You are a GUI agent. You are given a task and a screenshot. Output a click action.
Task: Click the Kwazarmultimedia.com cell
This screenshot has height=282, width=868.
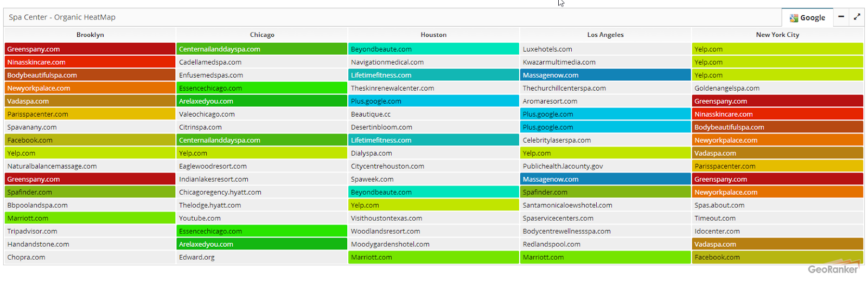point(605,62)
